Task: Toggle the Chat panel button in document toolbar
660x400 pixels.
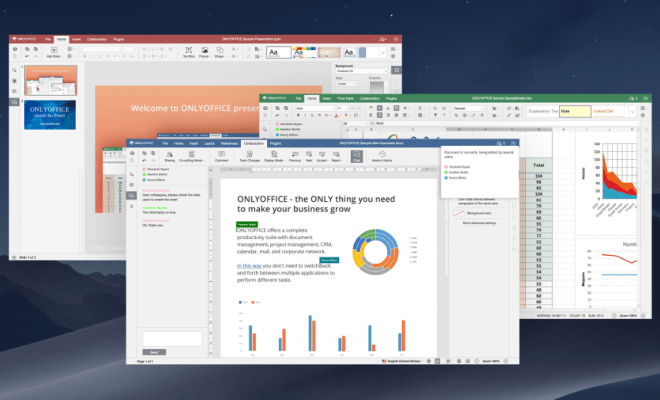Action: pyautogui.click(x=357, y=156)
